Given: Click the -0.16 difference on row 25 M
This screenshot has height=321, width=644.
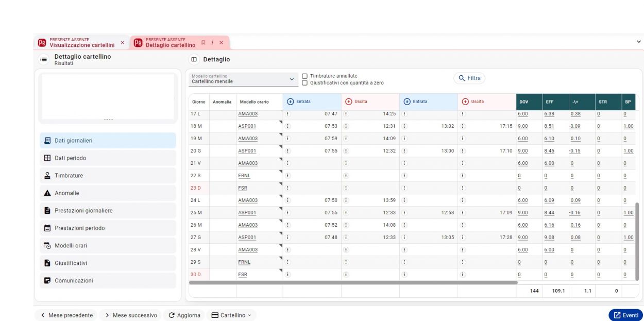Looking at the screenshot, I should pos(575,213).
